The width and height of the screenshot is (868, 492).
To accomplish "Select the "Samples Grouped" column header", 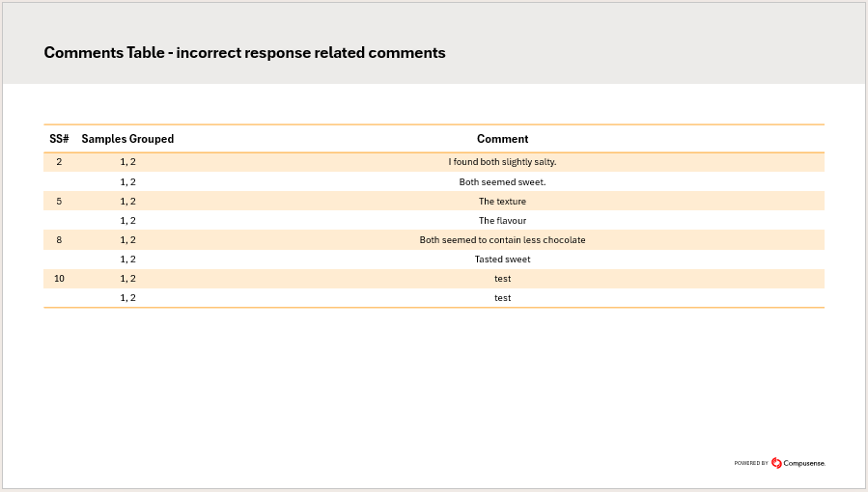I will [127, 139].
